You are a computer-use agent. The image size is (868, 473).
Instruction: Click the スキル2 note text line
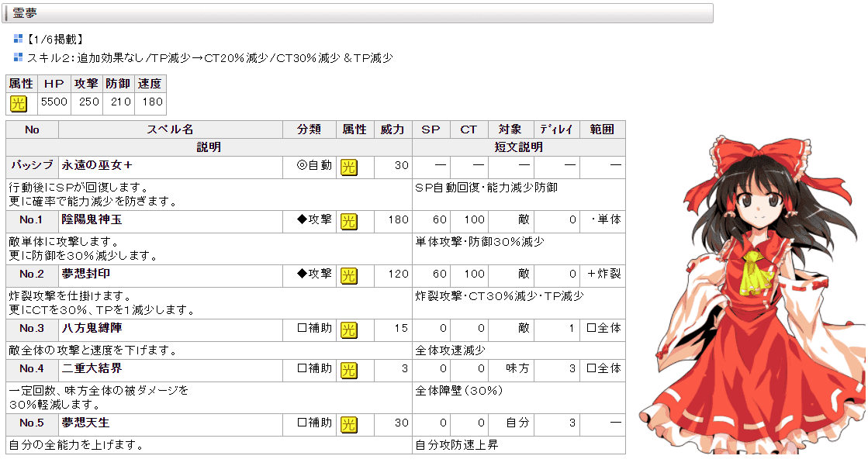click(209, 57)
